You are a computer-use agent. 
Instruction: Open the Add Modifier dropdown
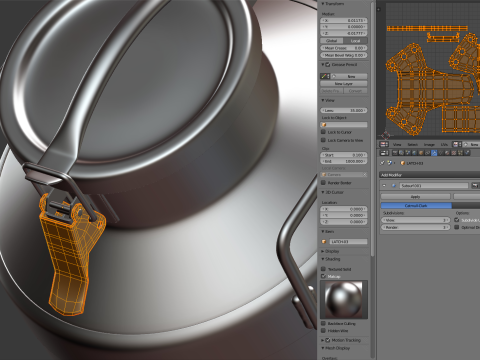click(430, 175)
